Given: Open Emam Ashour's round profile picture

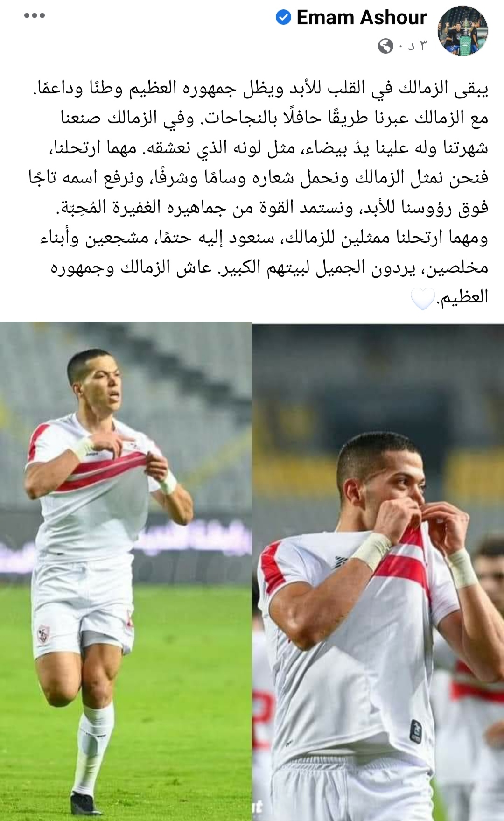Looking at the screenshot, I should [462, 31].
